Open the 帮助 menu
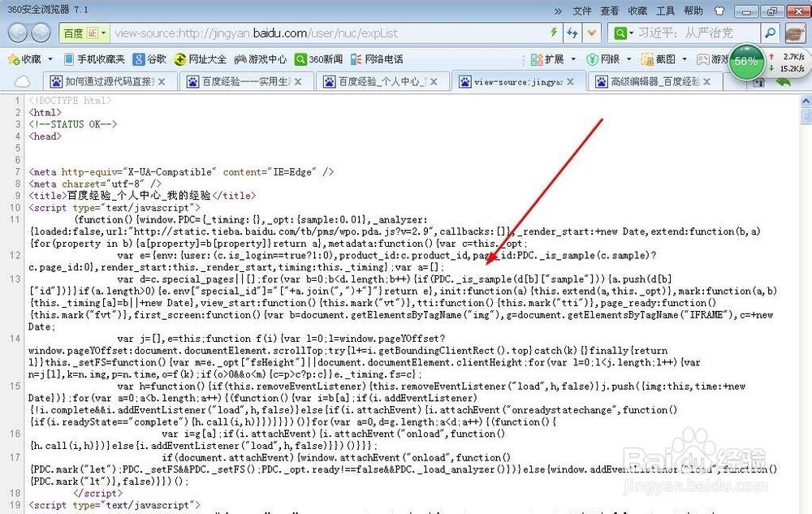This screenshot has height=514, width=812. (693, 11)
